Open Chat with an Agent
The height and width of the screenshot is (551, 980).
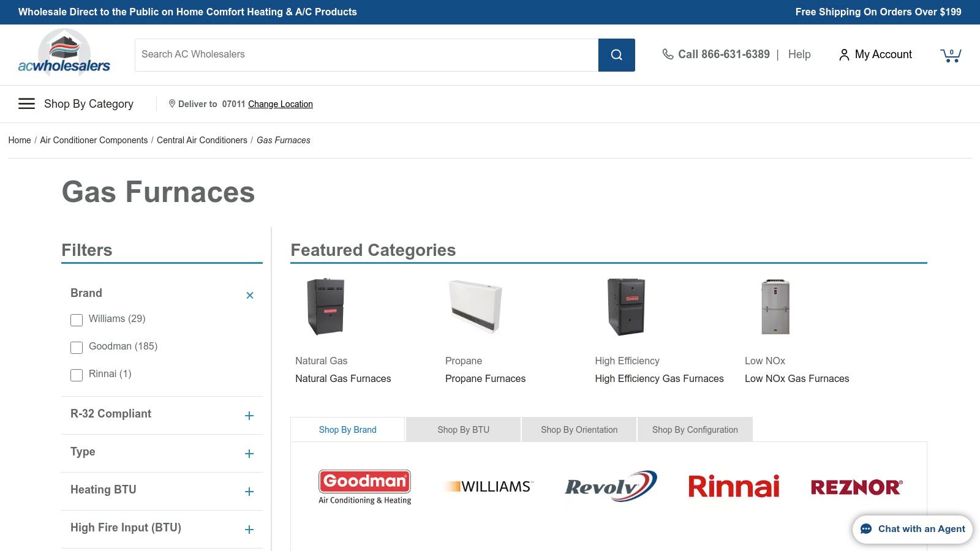click(912, 529)
